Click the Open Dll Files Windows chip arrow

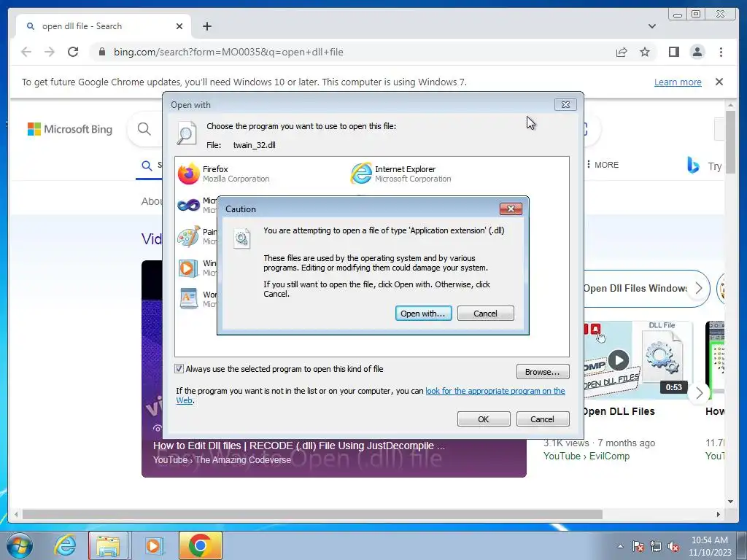(698, 288)
